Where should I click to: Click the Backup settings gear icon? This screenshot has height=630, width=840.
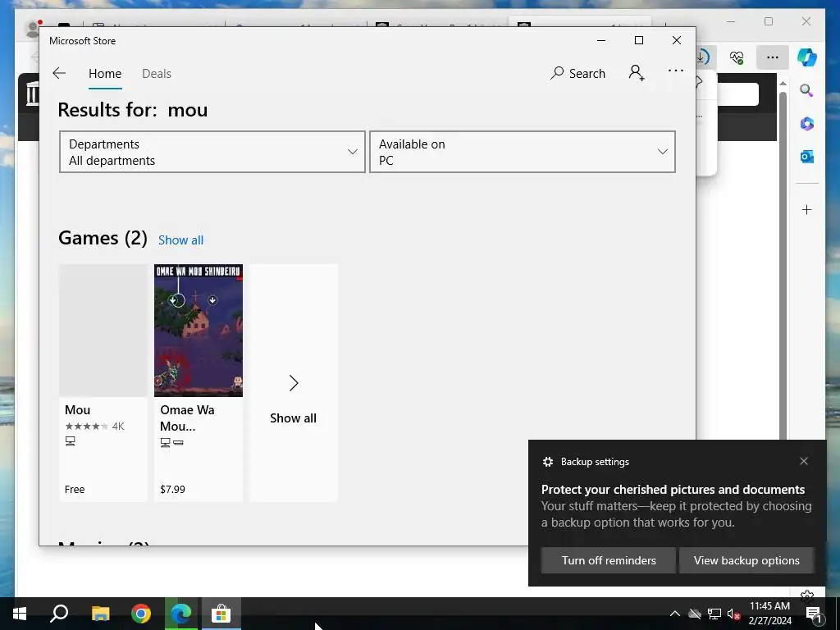click(x=547, y=462)
